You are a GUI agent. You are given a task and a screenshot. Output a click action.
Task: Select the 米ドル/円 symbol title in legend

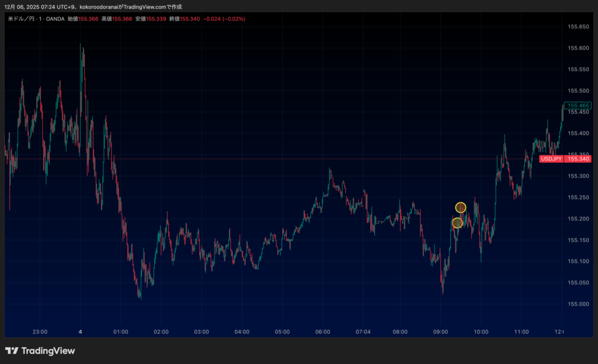(x=23, y=19)
